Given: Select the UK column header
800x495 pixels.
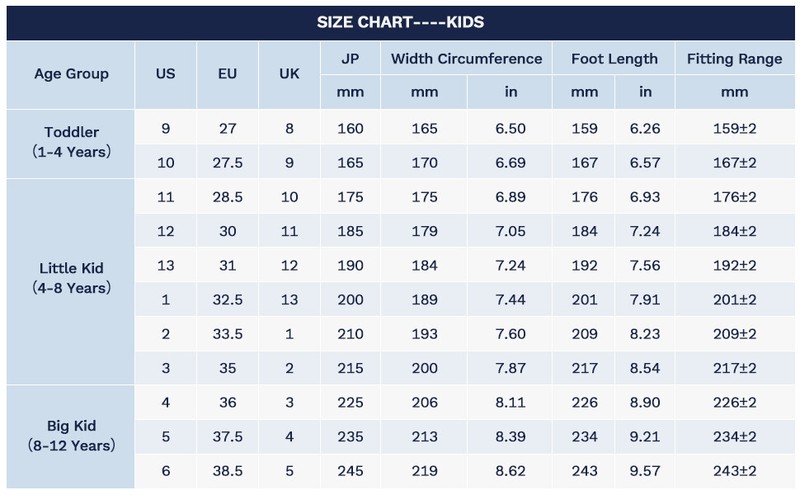Looking at the screenshot, I should [x=289, y=74].
